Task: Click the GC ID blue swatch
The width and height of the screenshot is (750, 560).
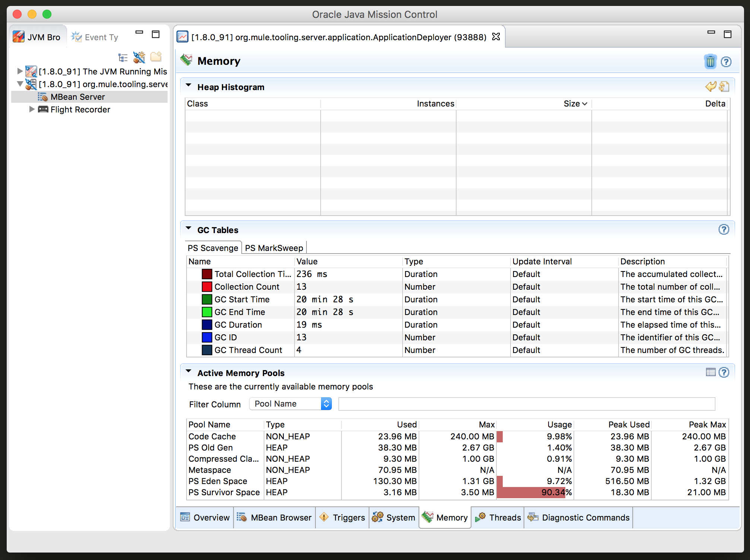Action: pyautogui.click(x=207, y=337)
